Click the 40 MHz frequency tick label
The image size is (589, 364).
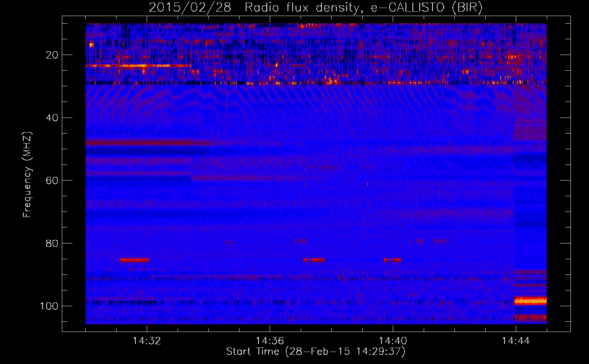pos(52,118)
